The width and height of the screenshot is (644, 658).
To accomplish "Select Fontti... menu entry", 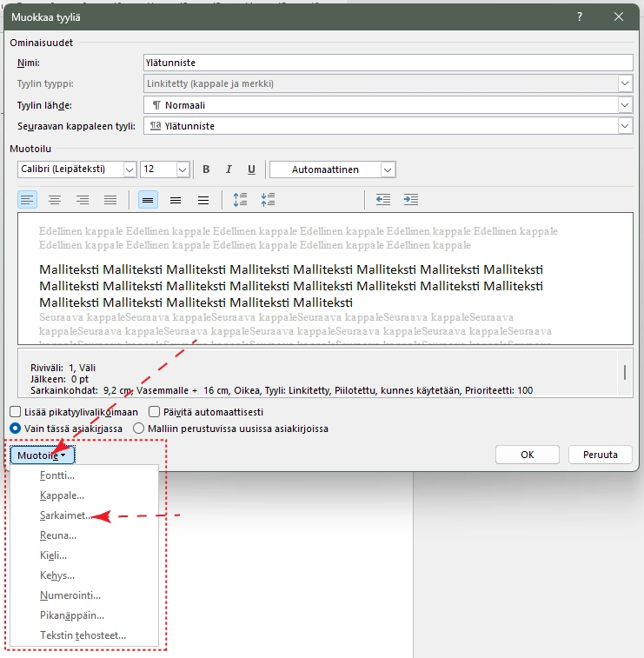I will (x=57, y=476).
